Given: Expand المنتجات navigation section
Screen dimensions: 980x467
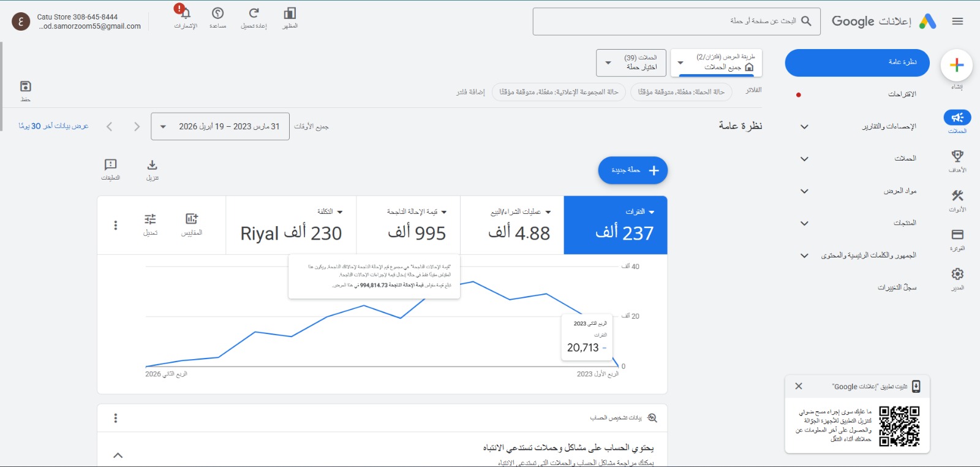Looking at the screenshot, I should tap(805, 223).
